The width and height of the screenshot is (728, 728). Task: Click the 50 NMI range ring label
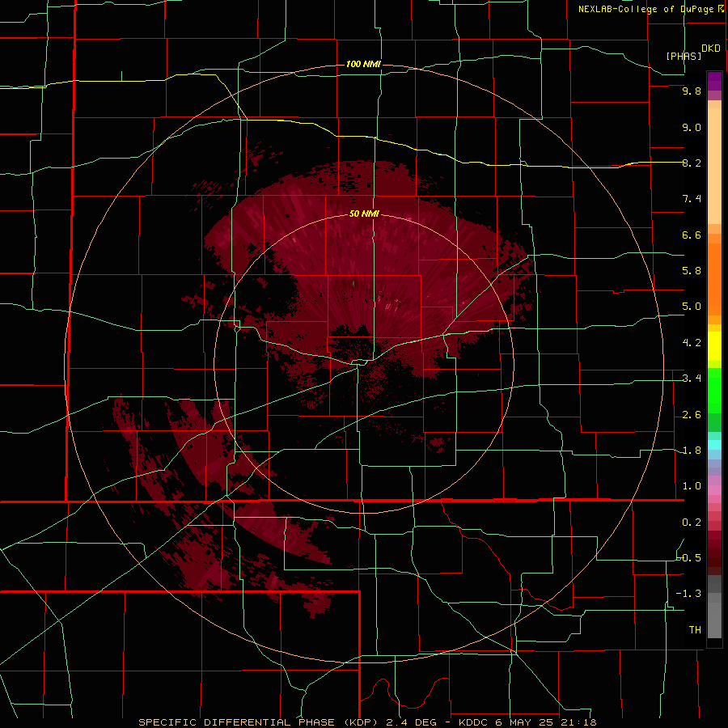click(x=364, y=214)
